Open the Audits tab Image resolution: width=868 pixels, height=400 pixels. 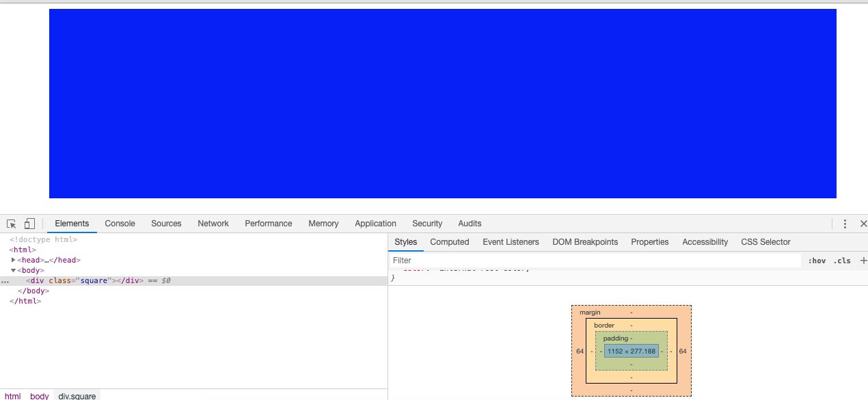coord(470,224)
